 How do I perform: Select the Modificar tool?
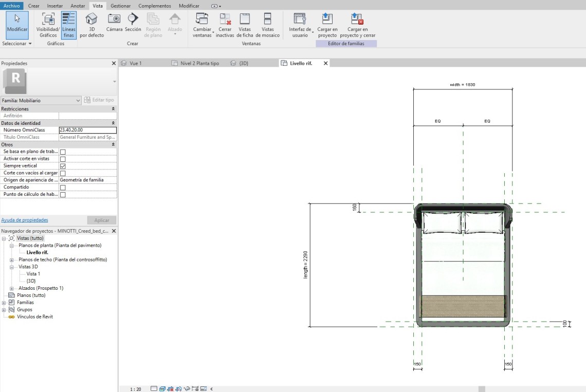17,24
